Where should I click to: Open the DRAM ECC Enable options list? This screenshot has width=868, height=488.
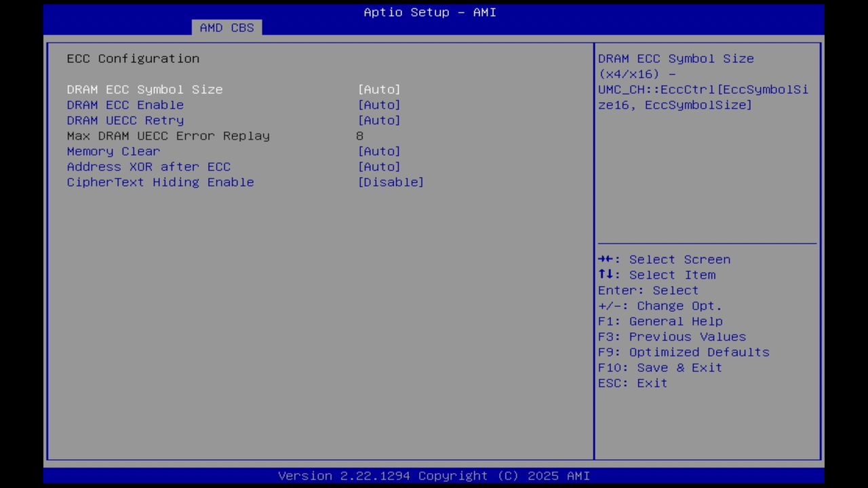tap(378, 104)
